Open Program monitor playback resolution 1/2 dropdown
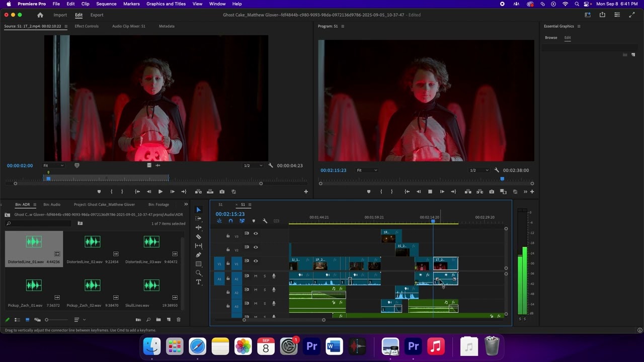Screen dimensions: 644x362 (478, 170)
